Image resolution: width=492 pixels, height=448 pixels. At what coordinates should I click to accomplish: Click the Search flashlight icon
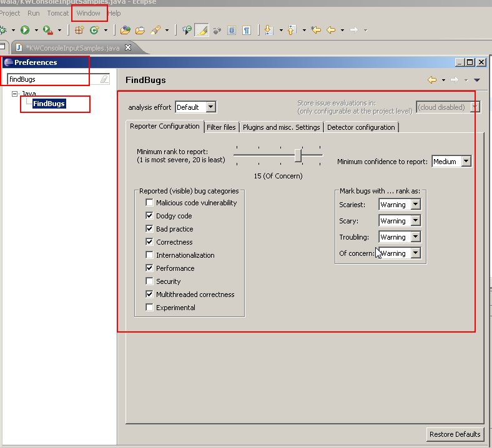click(x=155, y=30)
